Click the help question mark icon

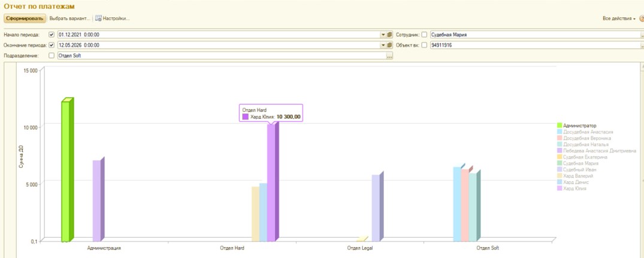(642, 19)
